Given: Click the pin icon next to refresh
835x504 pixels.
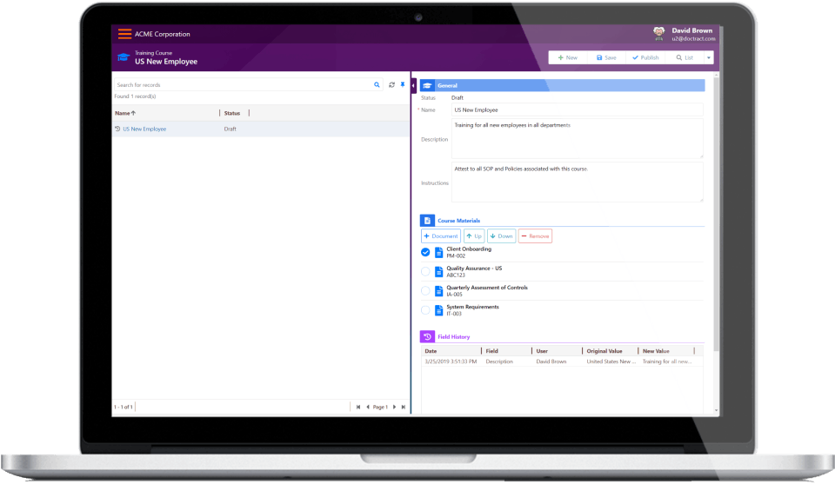Looking at the screenshot, I should point(403,84).
